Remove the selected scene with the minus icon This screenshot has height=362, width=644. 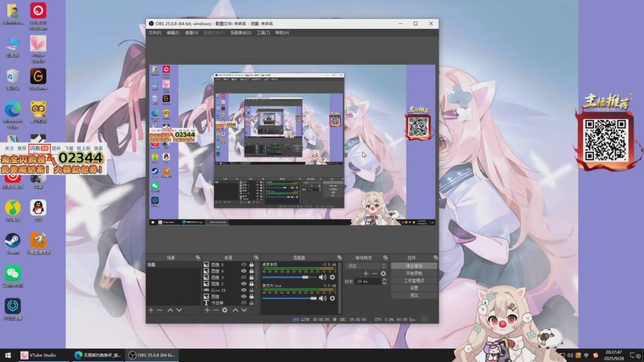click(159, 311)
